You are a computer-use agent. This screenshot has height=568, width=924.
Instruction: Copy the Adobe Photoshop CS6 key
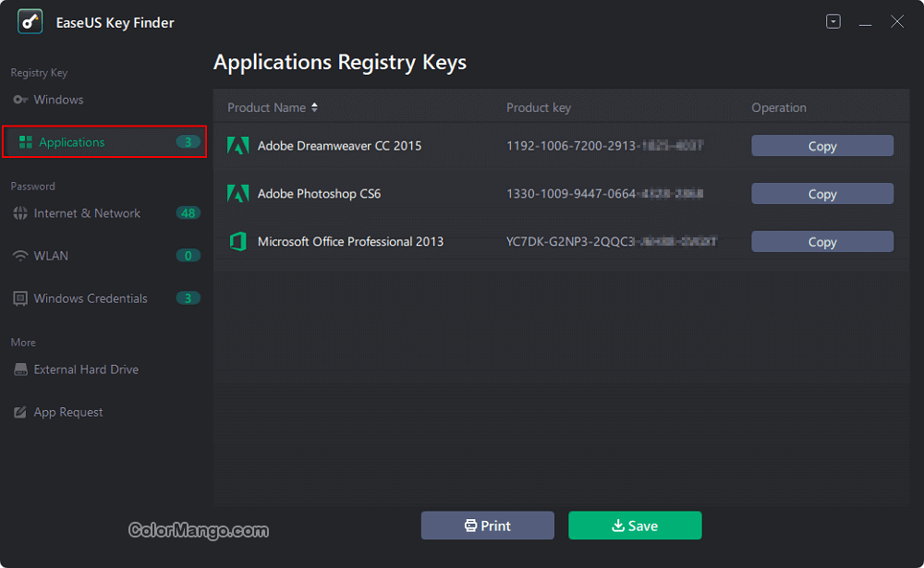tap(822, 194)
